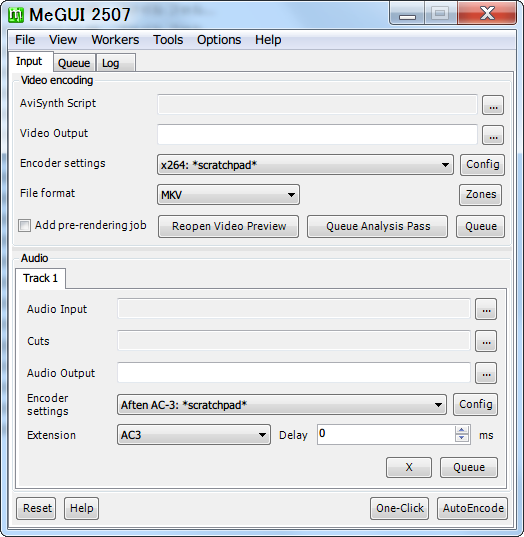Screen dimensions: 524x537
Task: Click Queue Analysis Pass
Action: [x=377, y=226]
